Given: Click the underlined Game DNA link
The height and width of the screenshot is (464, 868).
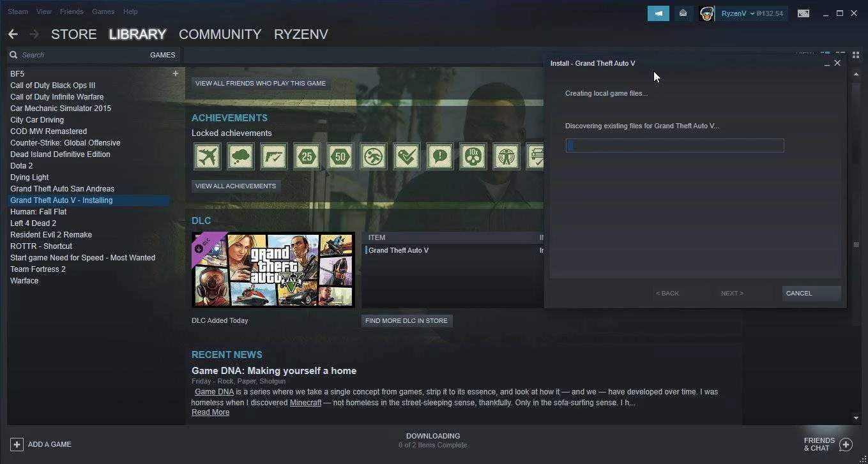Looking at the screenshot, I should point(214,392).
